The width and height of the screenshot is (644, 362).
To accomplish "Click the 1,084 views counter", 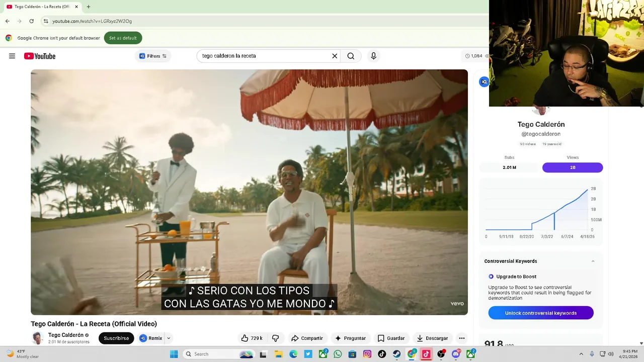I will tap(473, 56).
